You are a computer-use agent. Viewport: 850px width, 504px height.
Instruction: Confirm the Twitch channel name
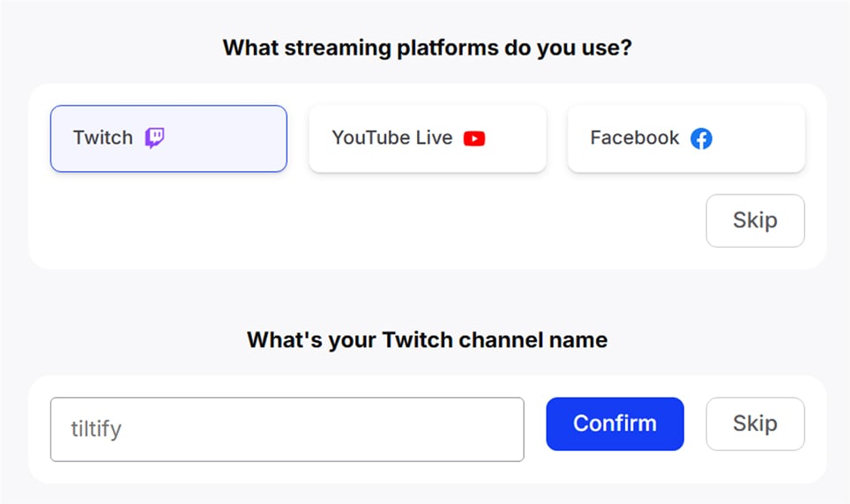point(615,424)
